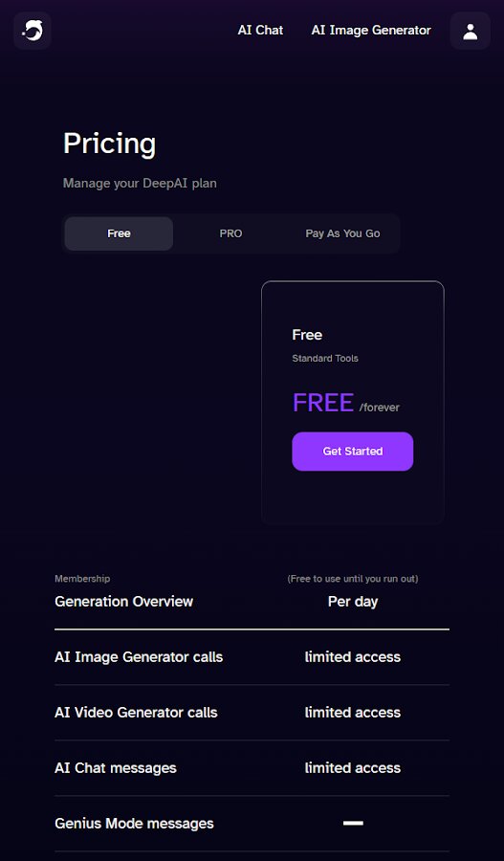Click the DeepAI logo icon

[x=33, y=31]
